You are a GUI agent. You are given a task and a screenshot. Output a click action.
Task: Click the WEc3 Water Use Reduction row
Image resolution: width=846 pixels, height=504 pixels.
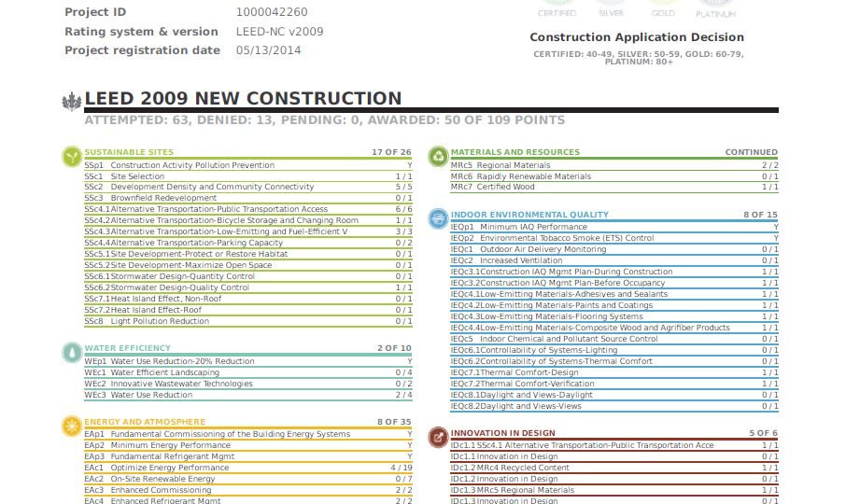(x=248, y=395)
